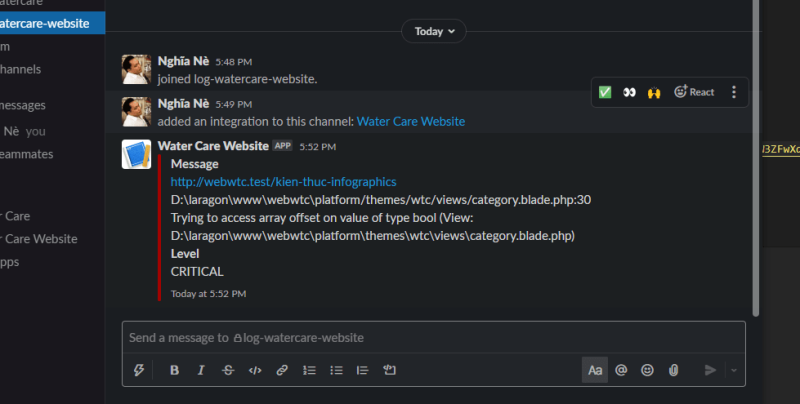800x404 pixels.
Task: Toggle bold formatting in composer
Action: [x=174, y=370]
